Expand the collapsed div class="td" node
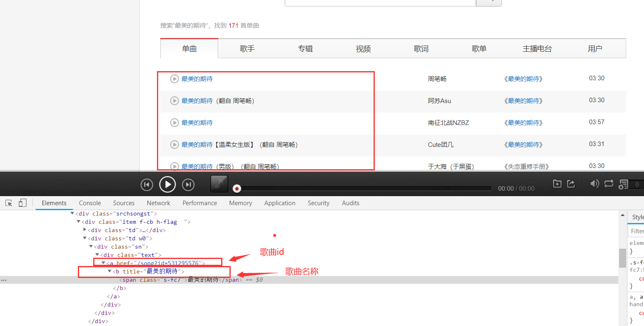Screen dimensions: 644x326 (x=85, y=230)
